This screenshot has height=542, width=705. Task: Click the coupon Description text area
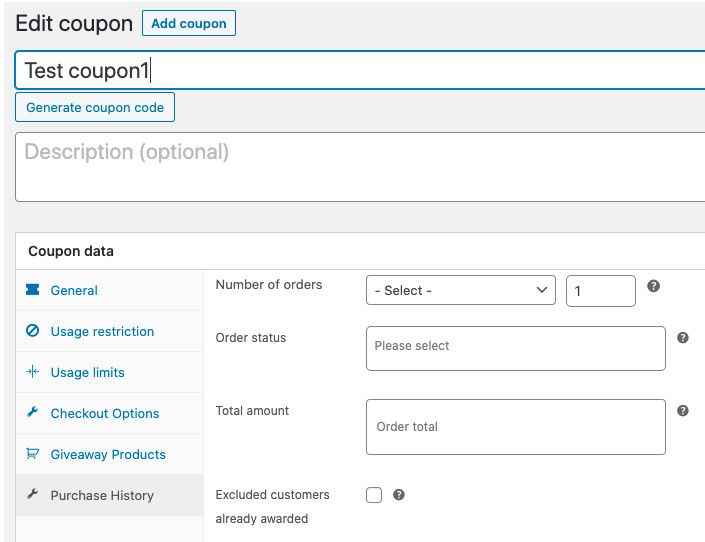coord(360,167)
